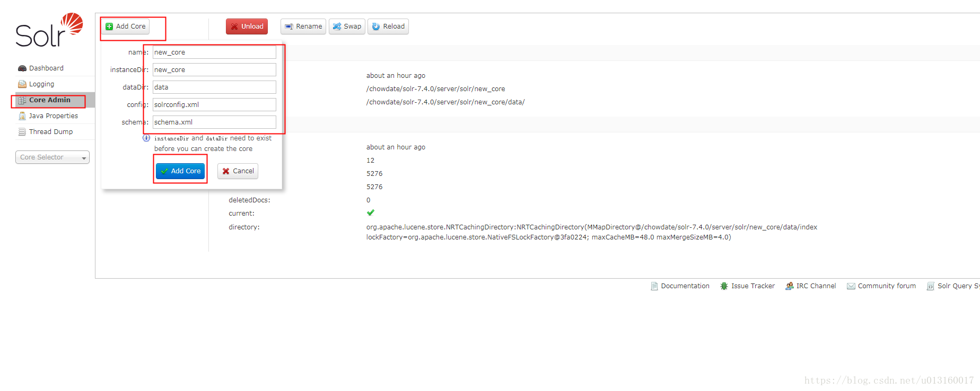Screen dimensions: 980x391
Task: Click dataDir path ending new_core/data/
Action: click(x=445, y=102)
